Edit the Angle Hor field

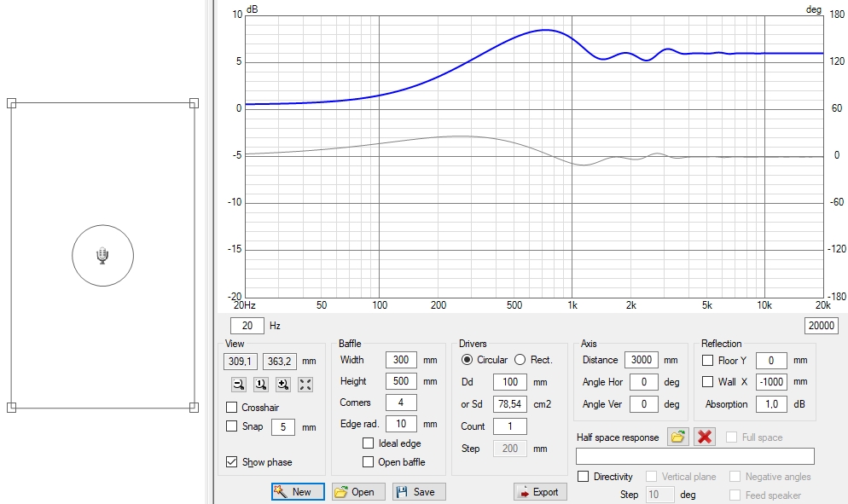click(643, 382)
